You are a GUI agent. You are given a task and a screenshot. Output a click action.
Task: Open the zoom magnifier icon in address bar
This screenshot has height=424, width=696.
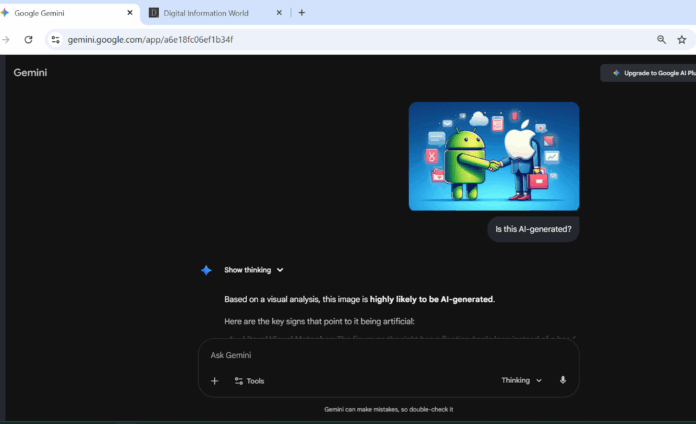point(661,40)
